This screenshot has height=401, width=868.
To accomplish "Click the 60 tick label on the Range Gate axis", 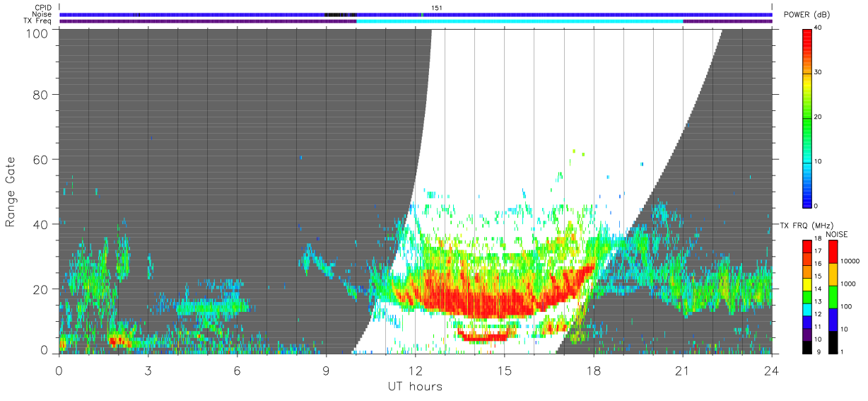I will tap(39, 159).
